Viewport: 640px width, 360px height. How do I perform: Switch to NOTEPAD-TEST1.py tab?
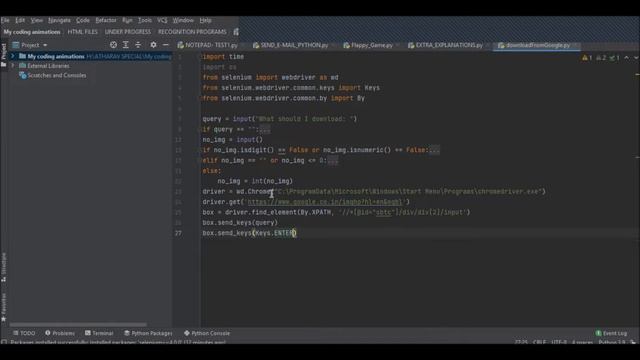(211, 45)
